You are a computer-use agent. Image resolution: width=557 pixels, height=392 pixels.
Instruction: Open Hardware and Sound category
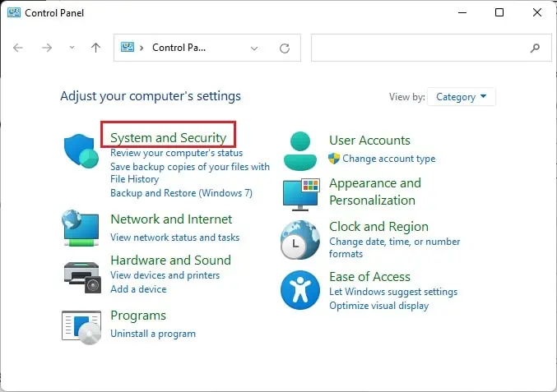170,261
